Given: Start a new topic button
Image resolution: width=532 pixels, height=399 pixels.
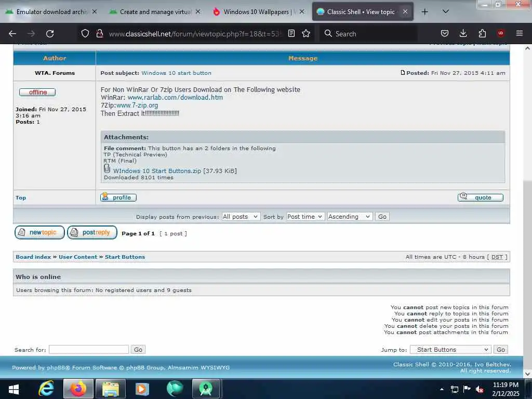Looking at the screenshot, I should coord(39,232).
